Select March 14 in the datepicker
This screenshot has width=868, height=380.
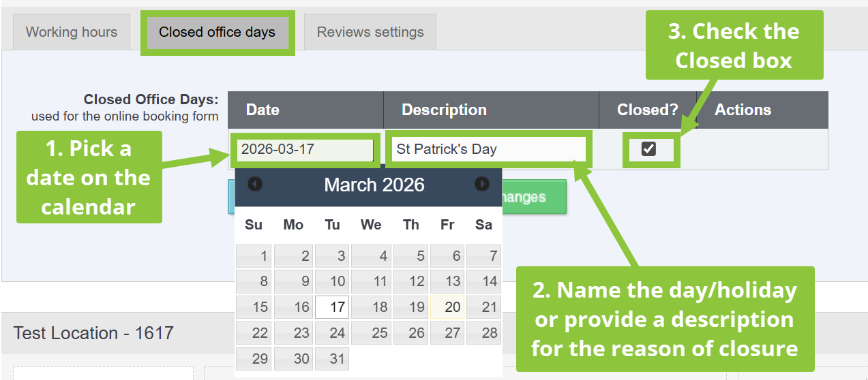click(484, 281)
